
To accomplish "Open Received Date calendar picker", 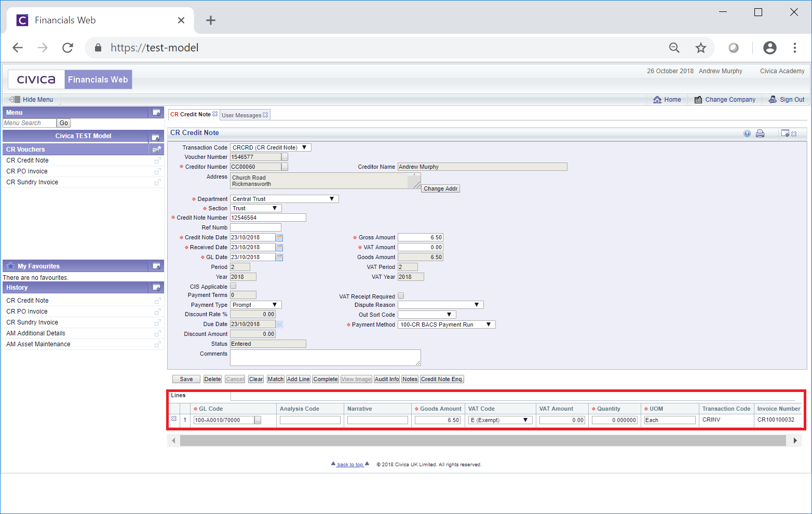I will [279, 248].
